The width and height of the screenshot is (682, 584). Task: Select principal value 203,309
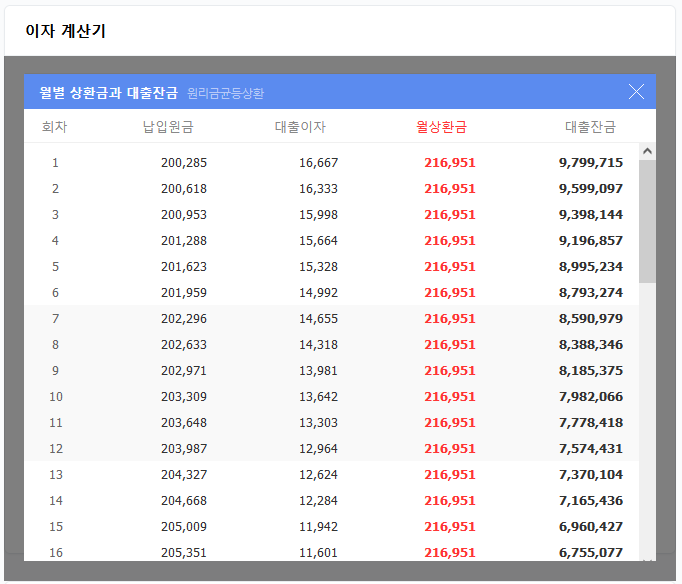[184, 397]
